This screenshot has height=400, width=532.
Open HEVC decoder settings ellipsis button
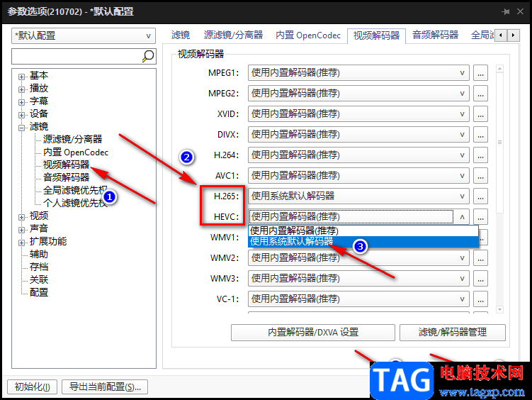[480, 216]
